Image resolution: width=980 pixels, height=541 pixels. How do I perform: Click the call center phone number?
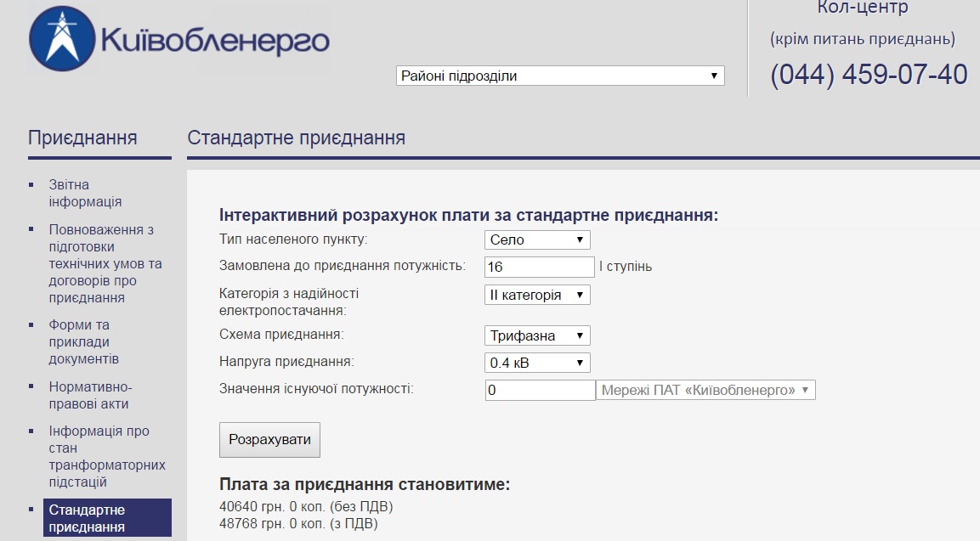(869, 75)
